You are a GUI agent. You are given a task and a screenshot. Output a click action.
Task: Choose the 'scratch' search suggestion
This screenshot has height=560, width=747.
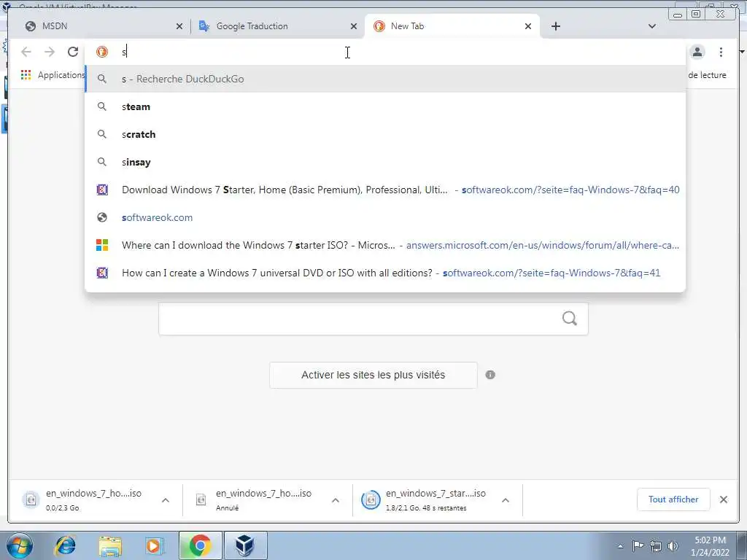[385, 134]
